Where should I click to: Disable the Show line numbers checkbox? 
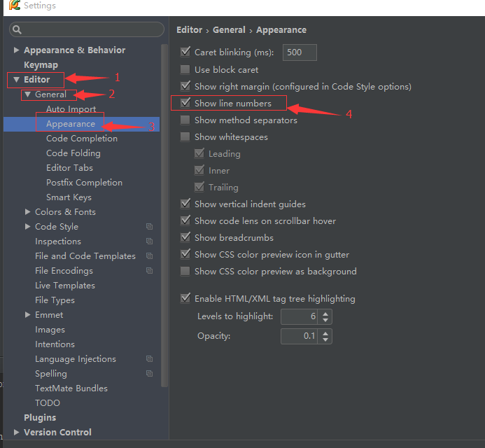tap(185, 103)
